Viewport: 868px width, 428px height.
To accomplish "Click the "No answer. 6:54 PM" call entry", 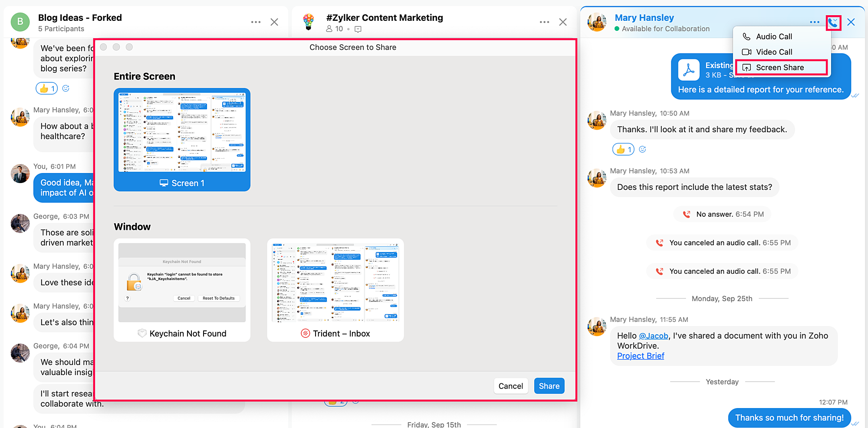I will point(722,214).
